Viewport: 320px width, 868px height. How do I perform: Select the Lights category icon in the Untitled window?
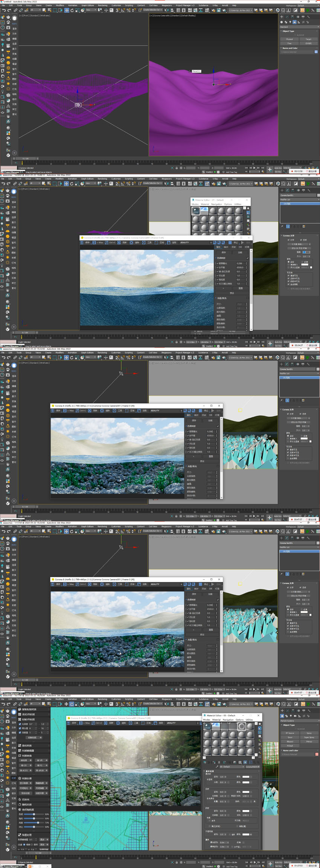tap(290, 22)
